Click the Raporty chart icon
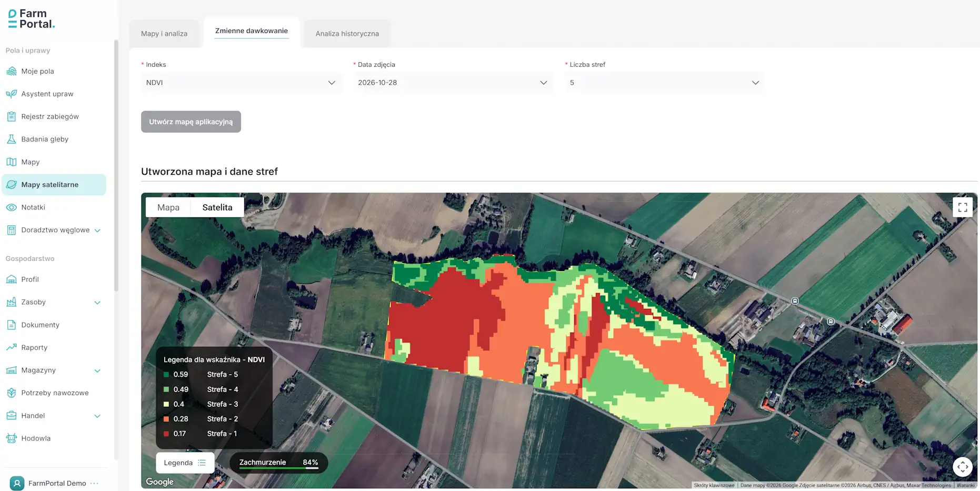980x491 pixels. [11, 347]
